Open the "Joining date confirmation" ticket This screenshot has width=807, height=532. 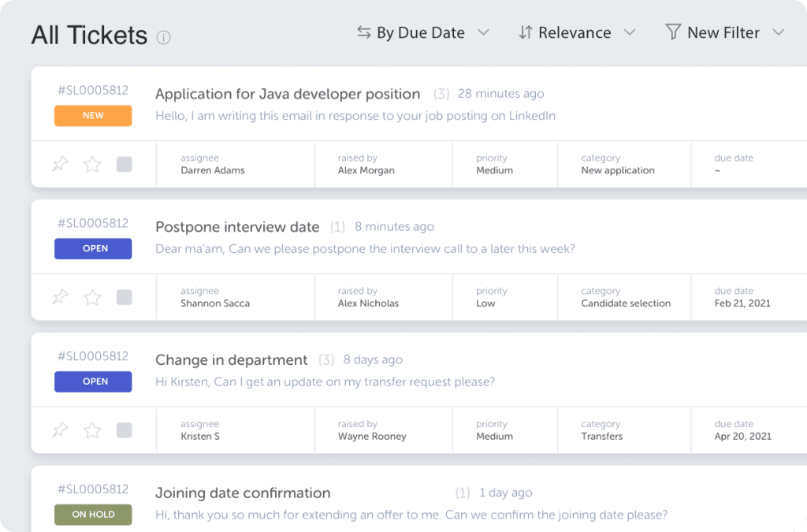(242, 493)
